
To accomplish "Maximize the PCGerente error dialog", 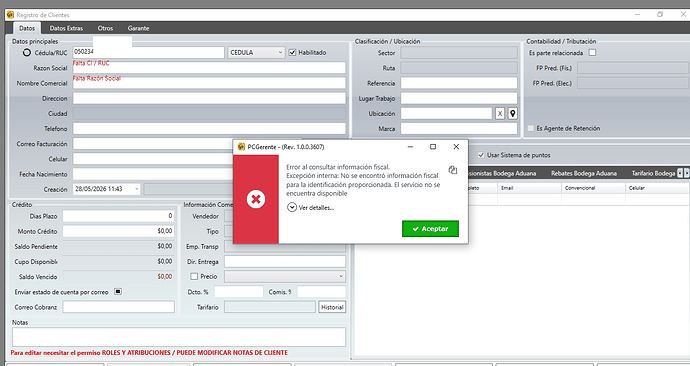I will [x=433, y=146].
